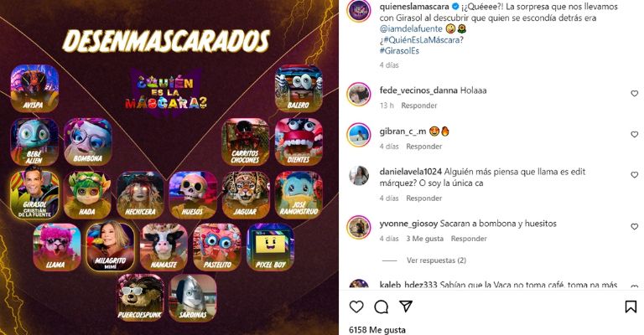644x335 pixels.
Task: Open fede_vecinos_danna's profile picture
Action: pos(359,94)
